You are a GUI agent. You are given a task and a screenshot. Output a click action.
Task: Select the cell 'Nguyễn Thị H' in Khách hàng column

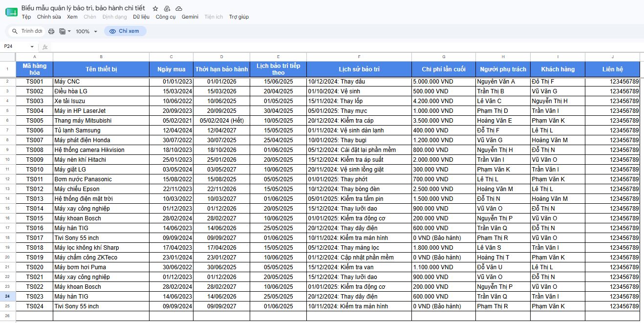(x=558, y=101)
